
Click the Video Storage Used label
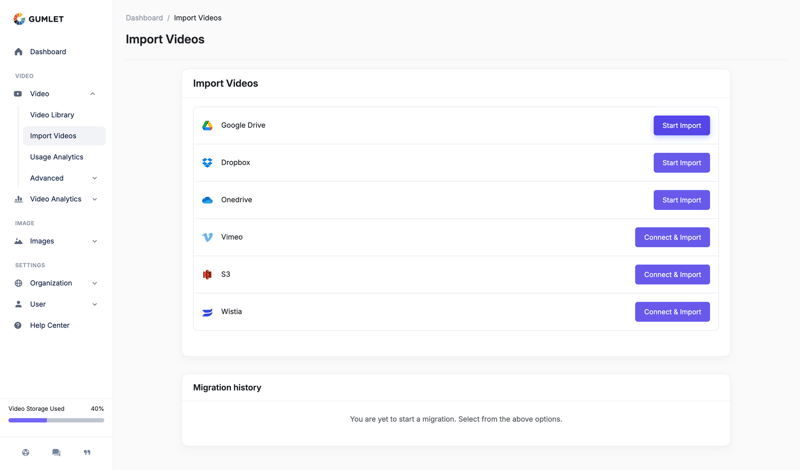pyautogui.click(x=36, y=409)
